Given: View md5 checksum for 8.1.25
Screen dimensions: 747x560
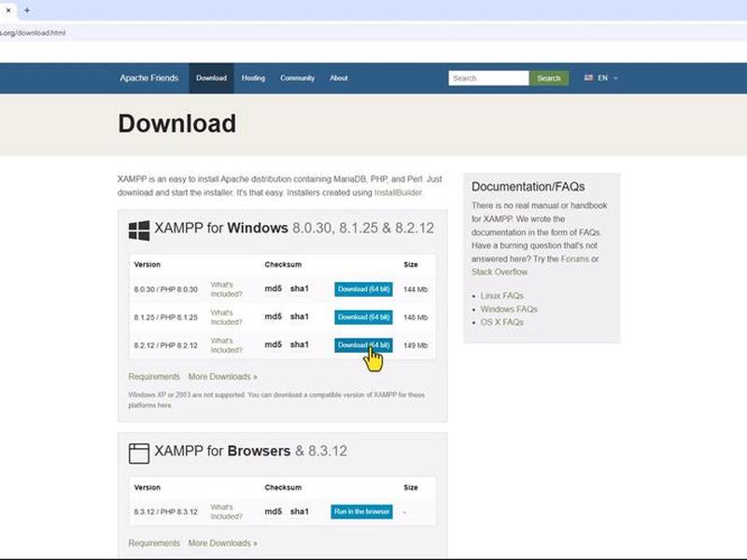Looking at the screenshot, I should point(274,316).
